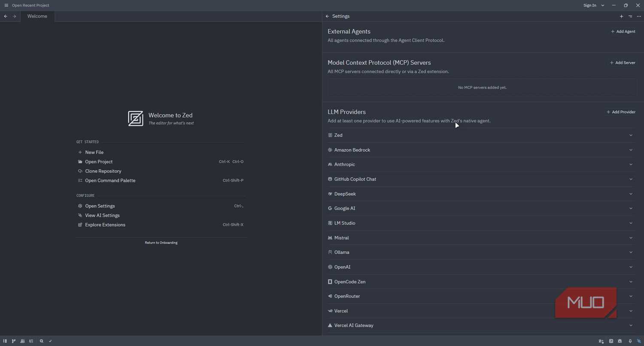This screenshot has width=644, height=346.
Task: Click Open Recent Project in title bar
Action: (x=30, y=5)
